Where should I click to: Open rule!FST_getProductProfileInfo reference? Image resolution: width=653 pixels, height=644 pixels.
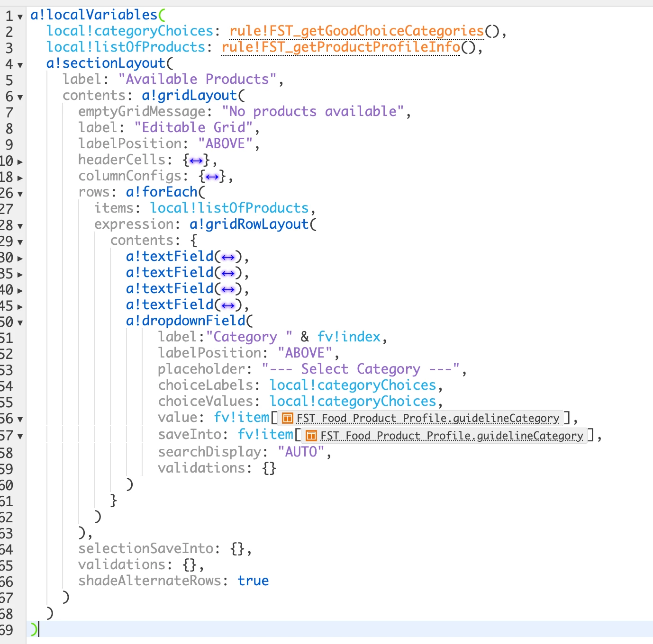[x=341, y=47]
